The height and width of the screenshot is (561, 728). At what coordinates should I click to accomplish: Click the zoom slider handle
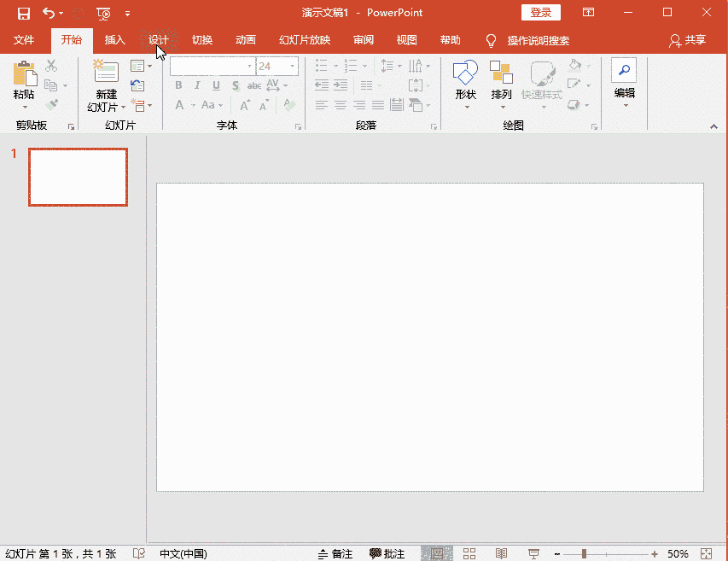click(584, 553)
